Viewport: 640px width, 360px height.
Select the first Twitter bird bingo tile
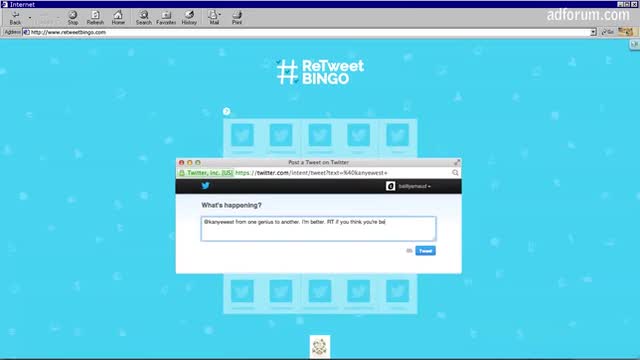click(242, 135)
